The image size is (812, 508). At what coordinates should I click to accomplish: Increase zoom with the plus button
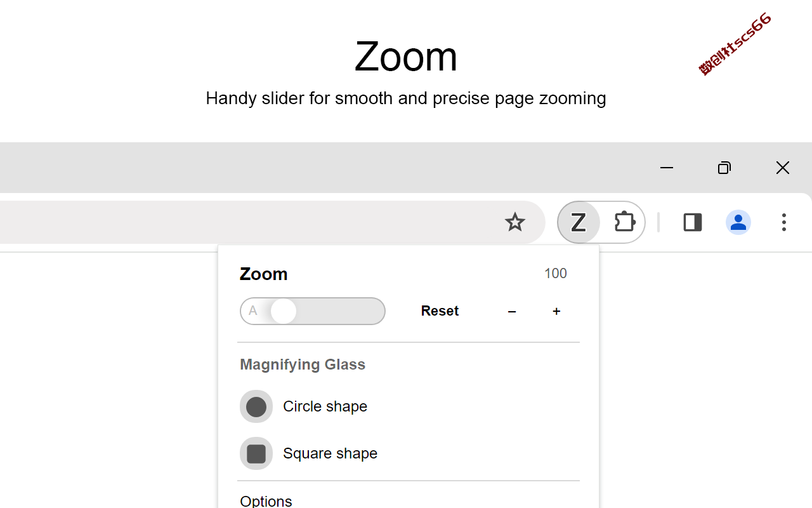(x=556, y=311)
